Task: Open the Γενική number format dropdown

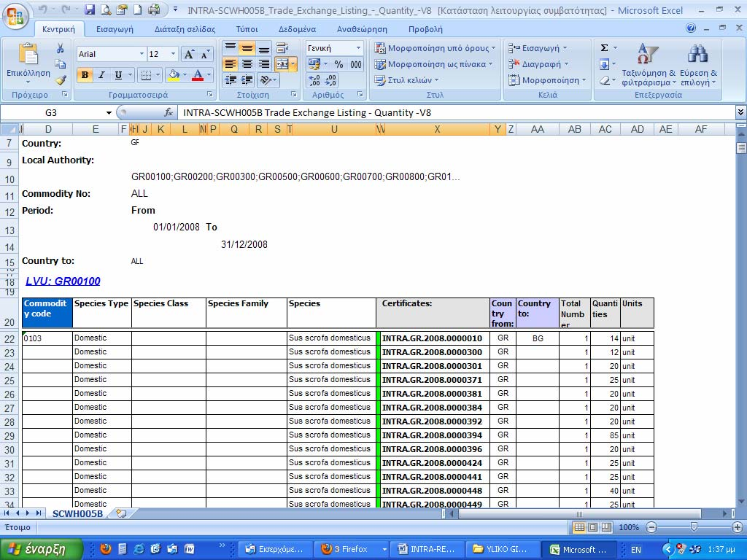Action: pyautogui.click(x=358, y=48)
